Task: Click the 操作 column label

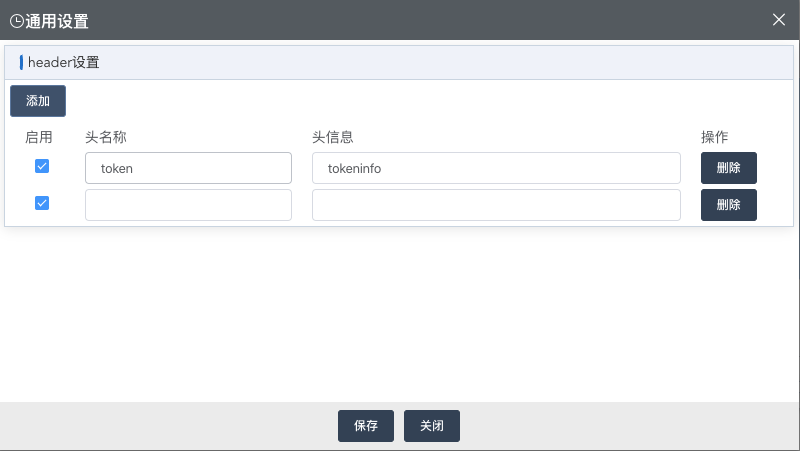Action: tap(714, 137)
